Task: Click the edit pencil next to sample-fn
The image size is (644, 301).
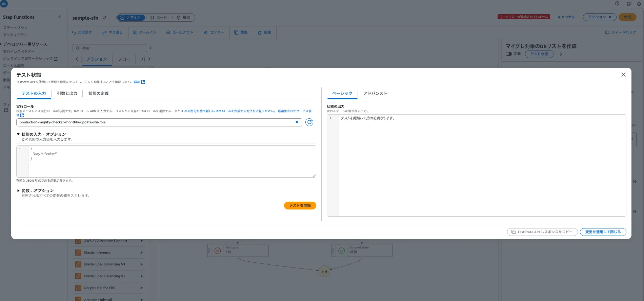Action: pyautogui.click(x=105, y=18)
